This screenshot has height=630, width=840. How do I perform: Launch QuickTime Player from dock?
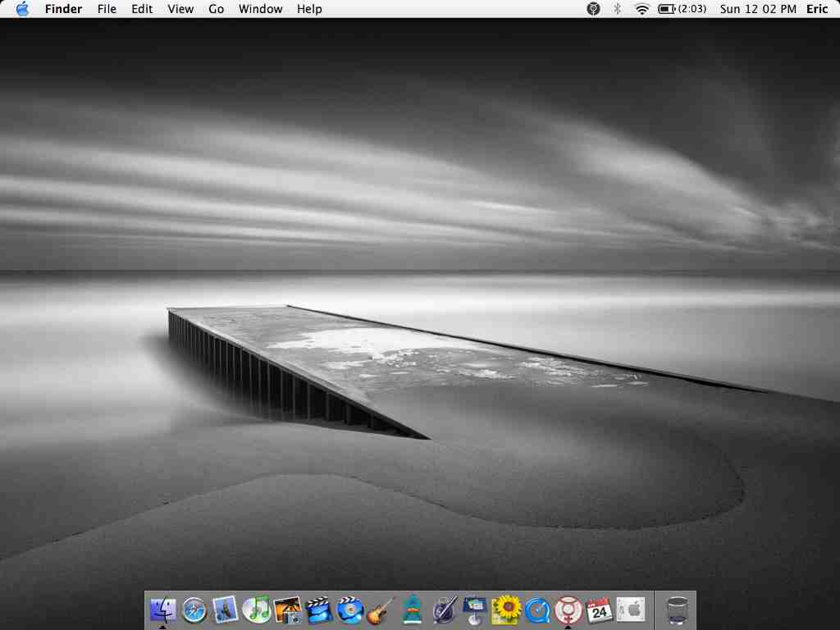(x=537, y=610)
